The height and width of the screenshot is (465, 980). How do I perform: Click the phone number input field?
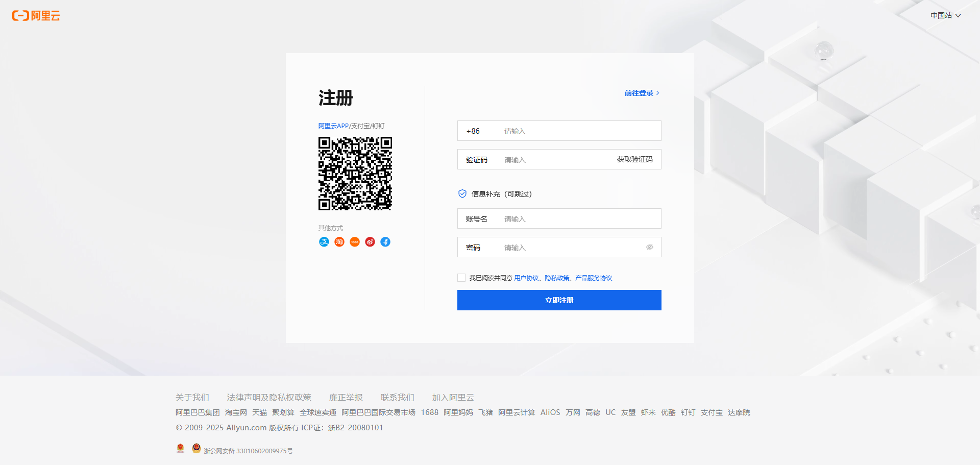coord(579,131)
